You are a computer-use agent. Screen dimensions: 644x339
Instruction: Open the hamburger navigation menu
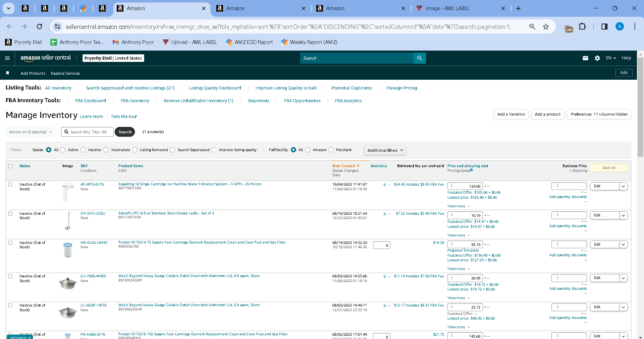click(x=7, y=58)
